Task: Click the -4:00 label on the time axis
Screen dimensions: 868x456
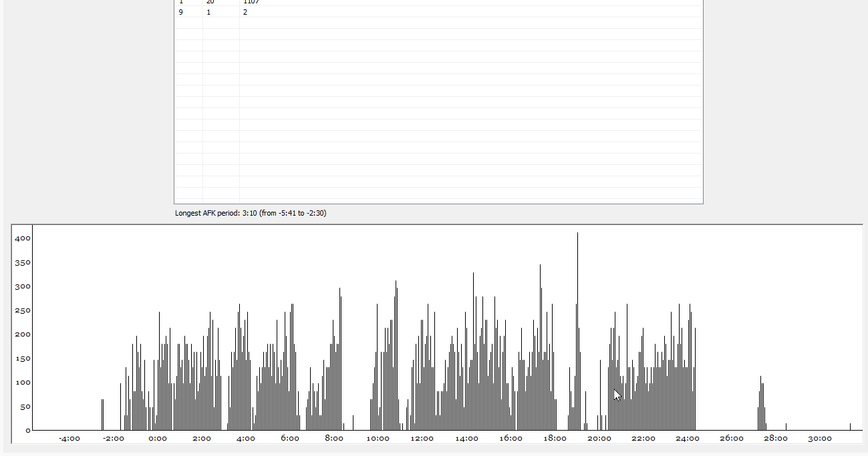Action: (x=69, y=439)
